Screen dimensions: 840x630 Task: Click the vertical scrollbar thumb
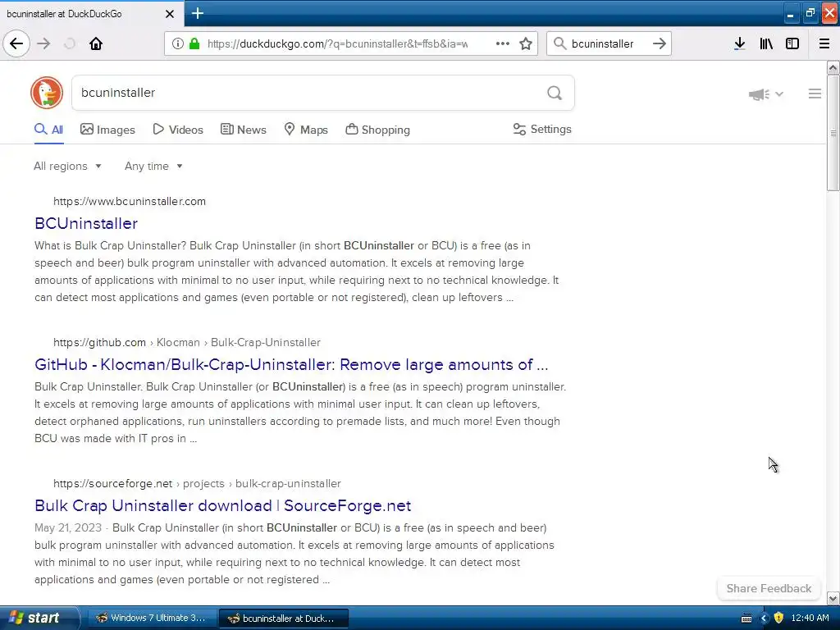[833, 132]
